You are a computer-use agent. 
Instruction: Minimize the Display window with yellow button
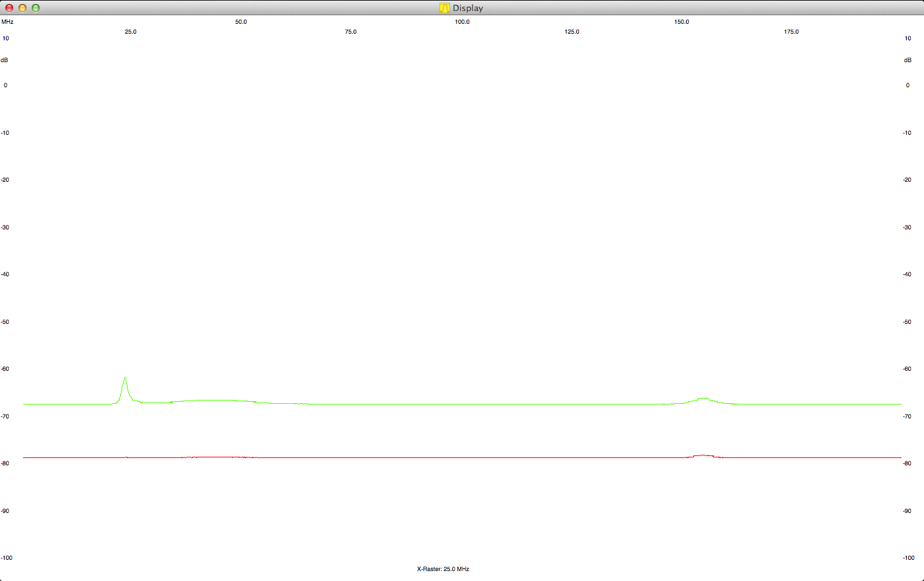coord(22,8)
